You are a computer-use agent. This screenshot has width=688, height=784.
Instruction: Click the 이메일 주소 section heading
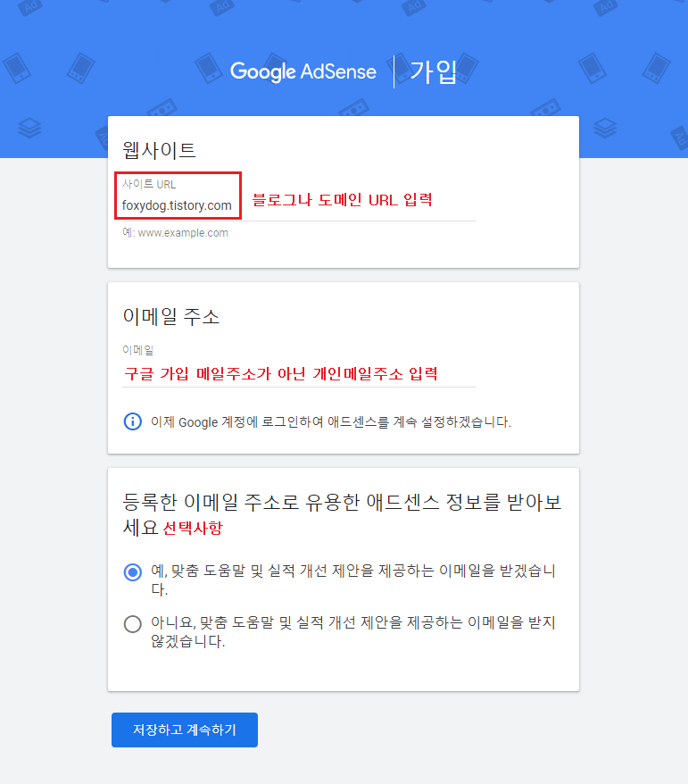[x=170, y=316]
